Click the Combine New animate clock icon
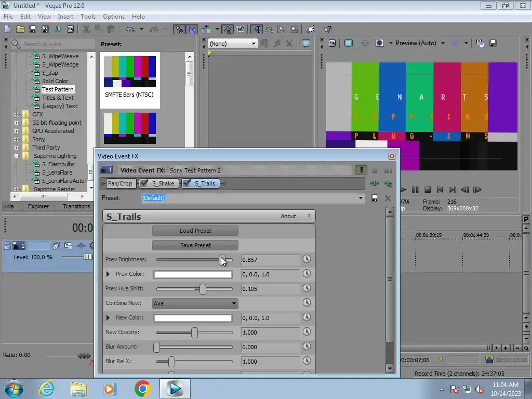The height and width of the screenshot is (399, 532). coord(307,303)
